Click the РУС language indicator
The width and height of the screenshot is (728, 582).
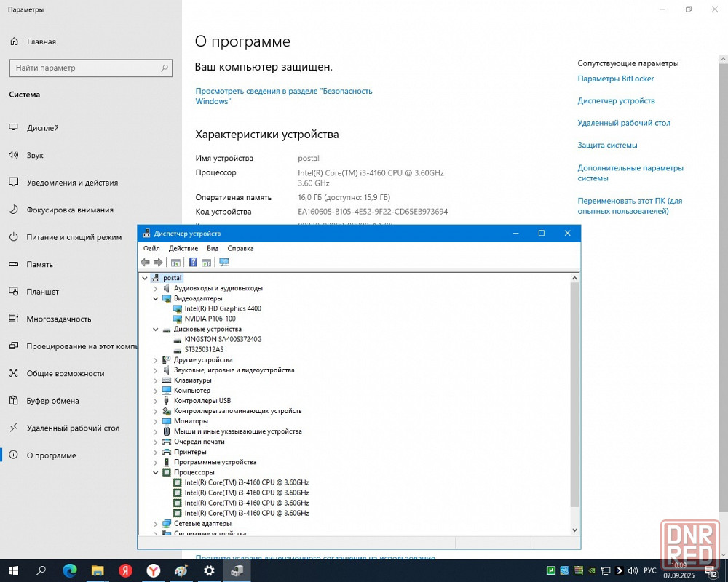(x=649, y=571)
